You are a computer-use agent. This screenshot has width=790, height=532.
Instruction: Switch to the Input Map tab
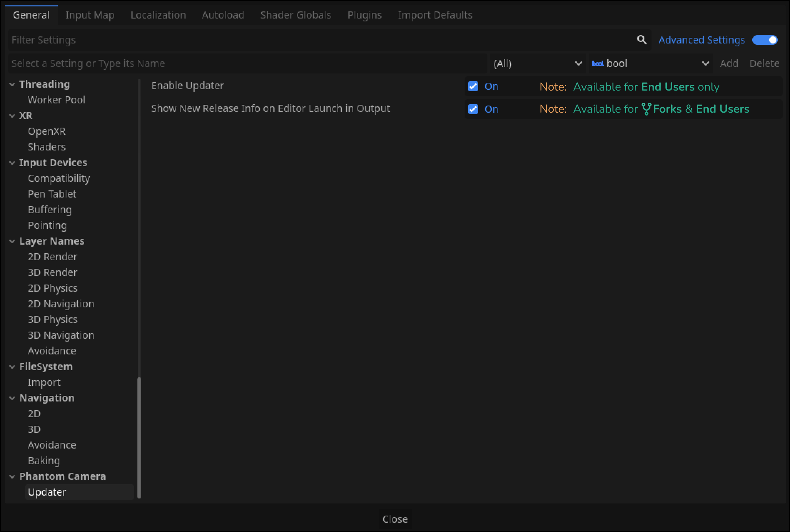pyautogui.click(x=90, y=15)
